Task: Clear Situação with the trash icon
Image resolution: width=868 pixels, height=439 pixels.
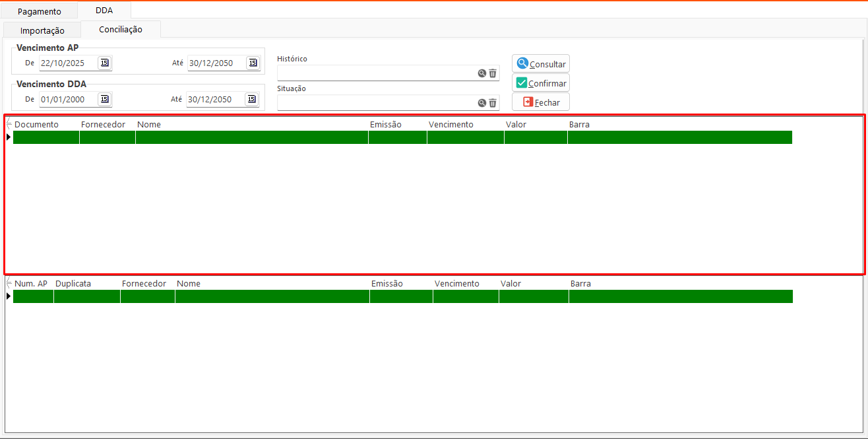Action: tap(493, 103)
